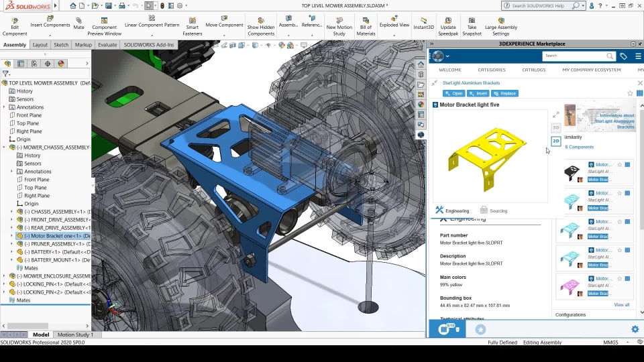Screen dimensions: 644x362
Task: Expand the CHASSIS_ASSEMBLY tree node
Action: 12,212
